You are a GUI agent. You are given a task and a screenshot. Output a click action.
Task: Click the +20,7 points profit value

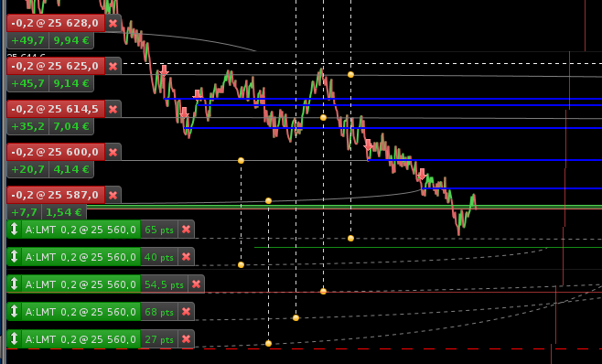click(28, 170)
